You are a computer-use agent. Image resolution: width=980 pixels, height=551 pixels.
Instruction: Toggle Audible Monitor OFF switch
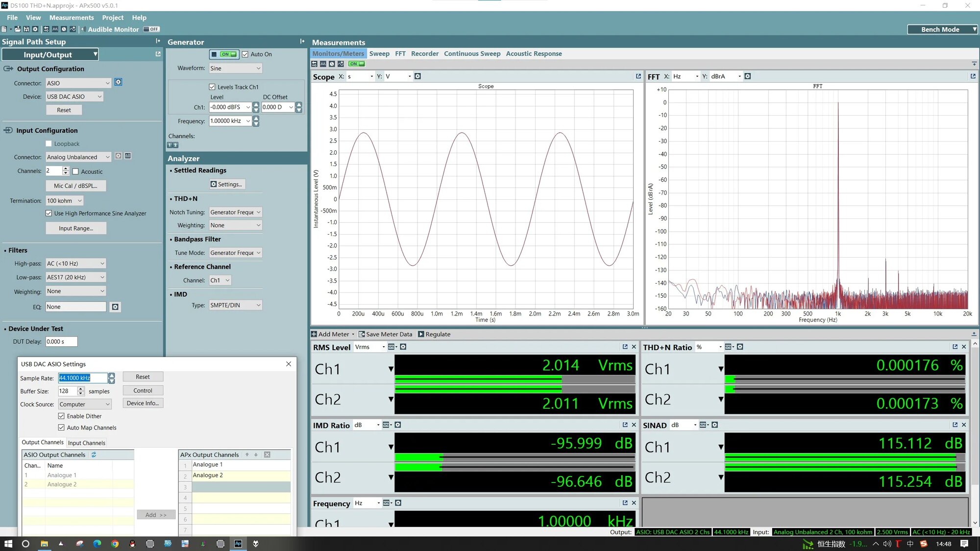pos(151,29)
